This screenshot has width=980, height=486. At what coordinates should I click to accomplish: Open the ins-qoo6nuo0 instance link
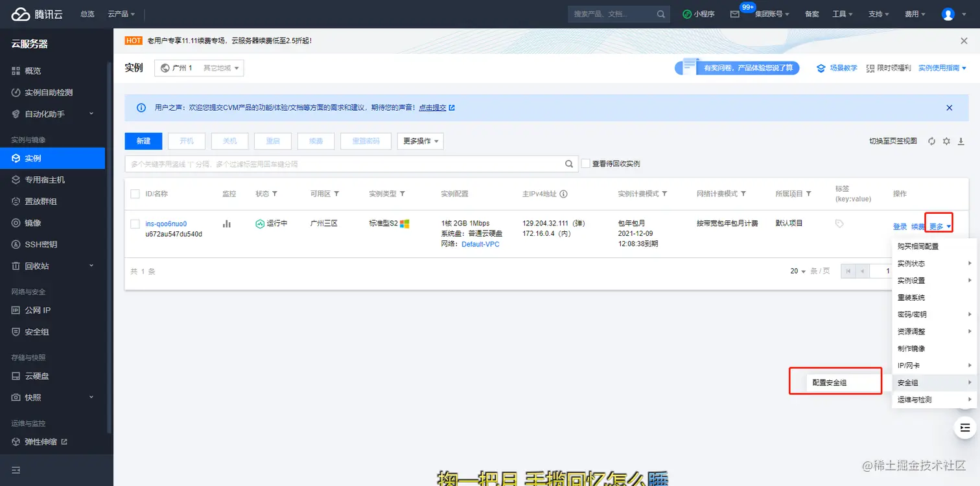[x=166, y=224]
